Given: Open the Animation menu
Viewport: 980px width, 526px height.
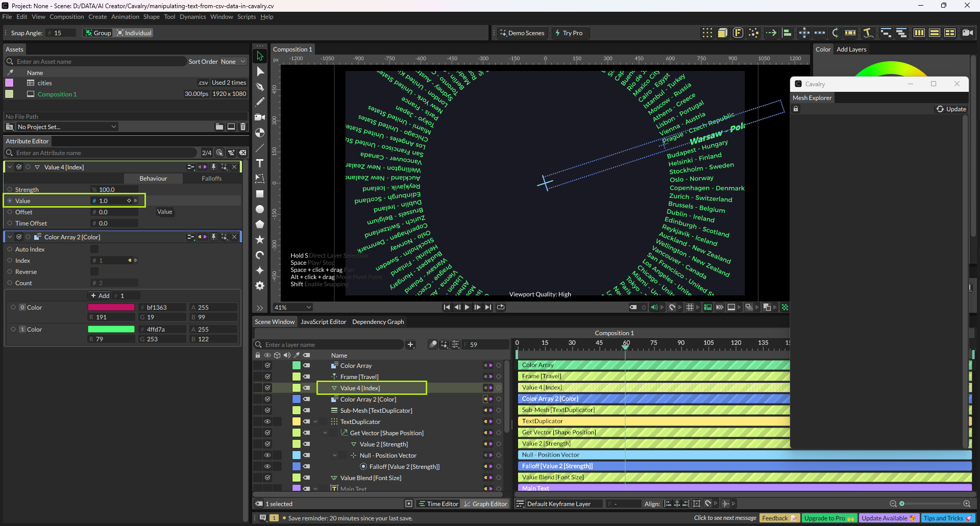Looking at the screenshot, I should point(125,17).
